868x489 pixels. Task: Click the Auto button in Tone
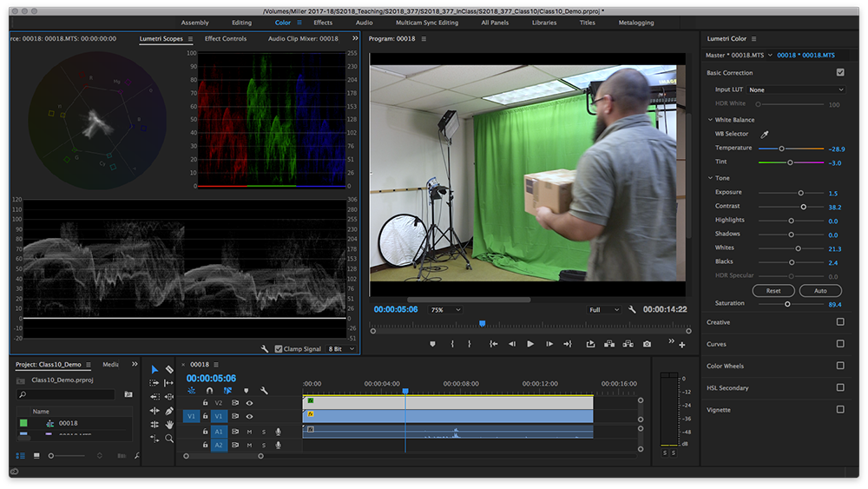coord(820,291)
